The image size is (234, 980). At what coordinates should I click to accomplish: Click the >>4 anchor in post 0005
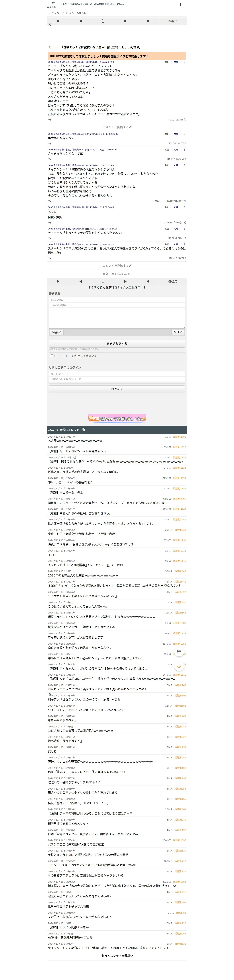click(x=52, y=212)
